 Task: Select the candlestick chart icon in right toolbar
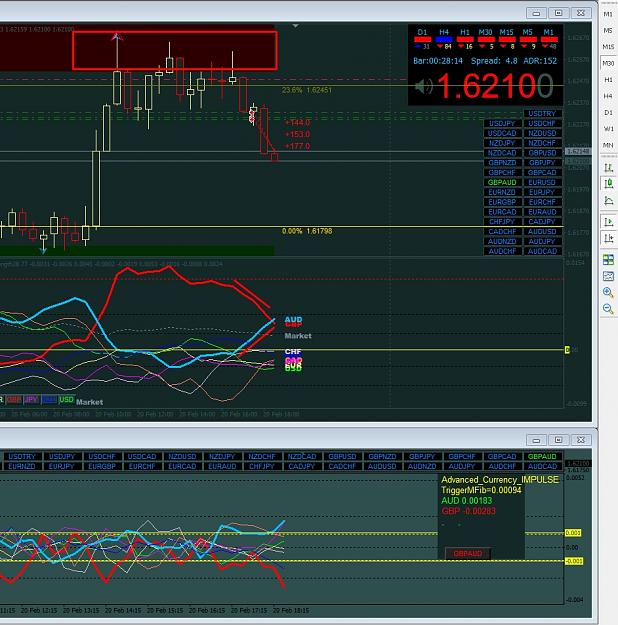608,184
